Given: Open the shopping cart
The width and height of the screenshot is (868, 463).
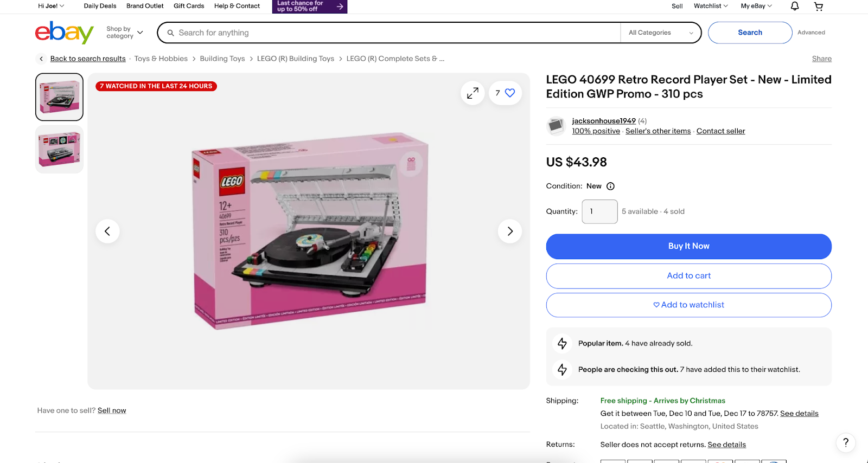Looking at the screenshot, I should (x=818, y=6).
